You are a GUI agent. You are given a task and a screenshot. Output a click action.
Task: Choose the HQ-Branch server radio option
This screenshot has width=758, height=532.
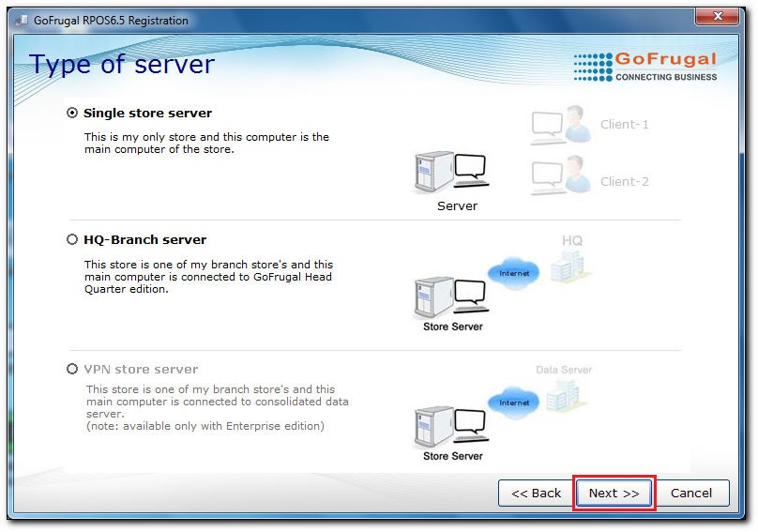coord(72,239)
